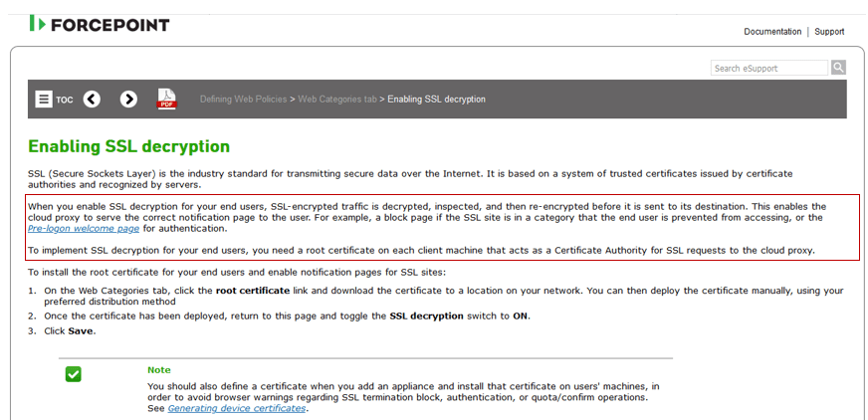Go to next page with right arrow
The image size is (868, 420).
click(128, 100)
